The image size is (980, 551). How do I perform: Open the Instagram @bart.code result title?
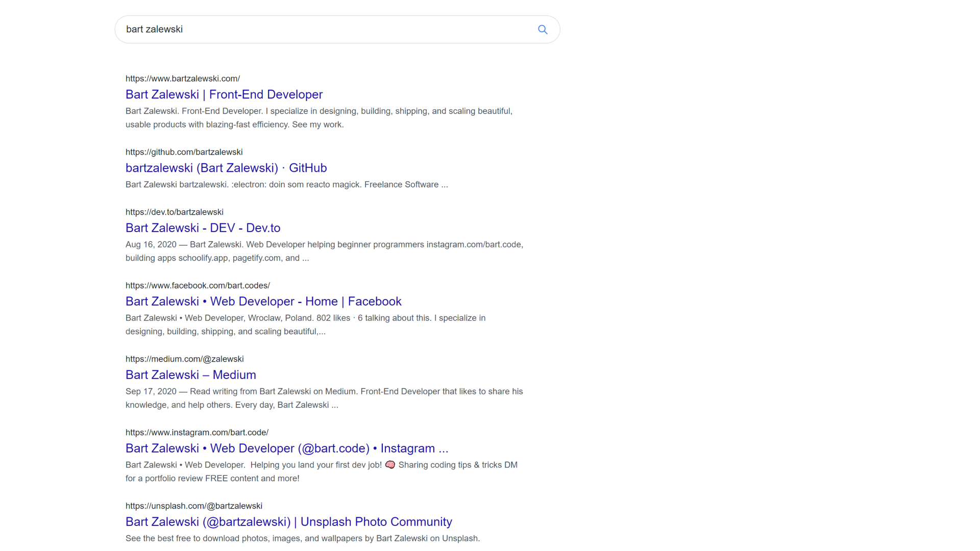pos(287,448)
